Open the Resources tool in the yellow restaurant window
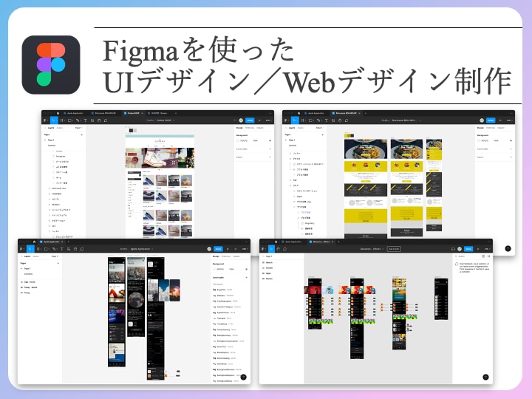532x399 pixels. [x=333, y=120]
